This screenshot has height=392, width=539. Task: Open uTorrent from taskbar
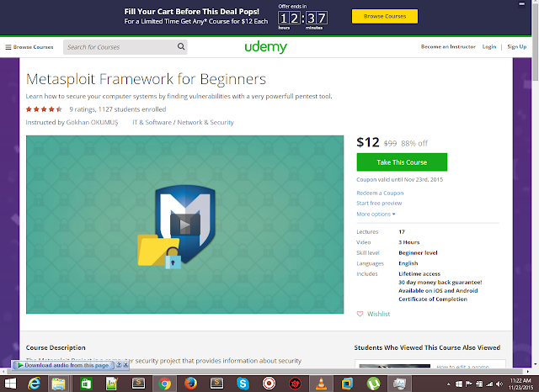click(373, 384)
